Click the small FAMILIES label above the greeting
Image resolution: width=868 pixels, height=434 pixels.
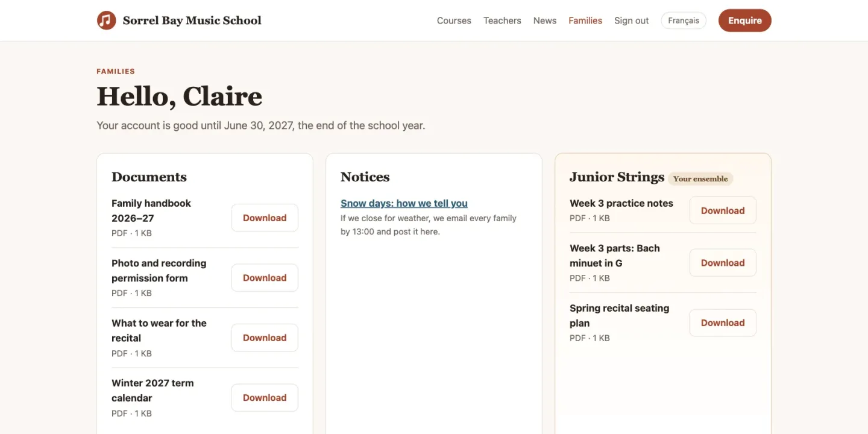click(116, 71)
